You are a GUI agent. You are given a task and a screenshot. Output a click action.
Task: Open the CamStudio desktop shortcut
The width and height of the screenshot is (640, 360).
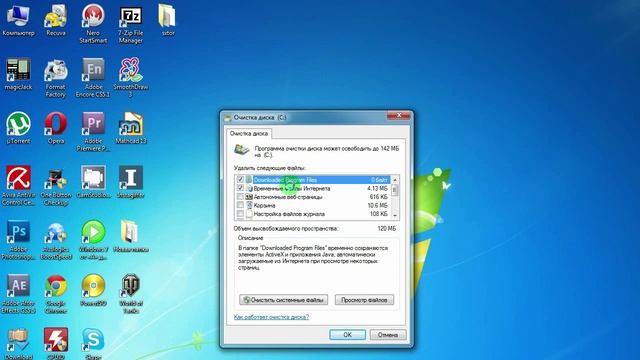click(93, 182)
